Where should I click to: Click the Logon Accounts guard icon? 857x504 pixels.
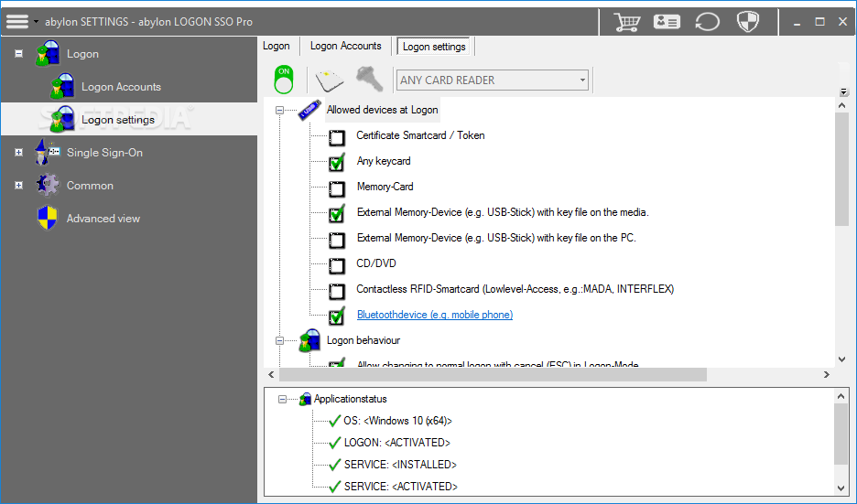click(62, 86)
